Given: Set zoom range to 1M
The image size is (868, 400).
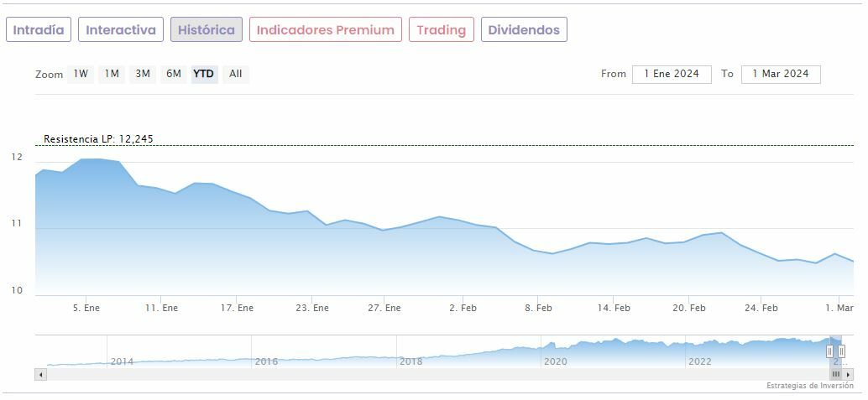Looking at the screenshot, I should point(112,74).
